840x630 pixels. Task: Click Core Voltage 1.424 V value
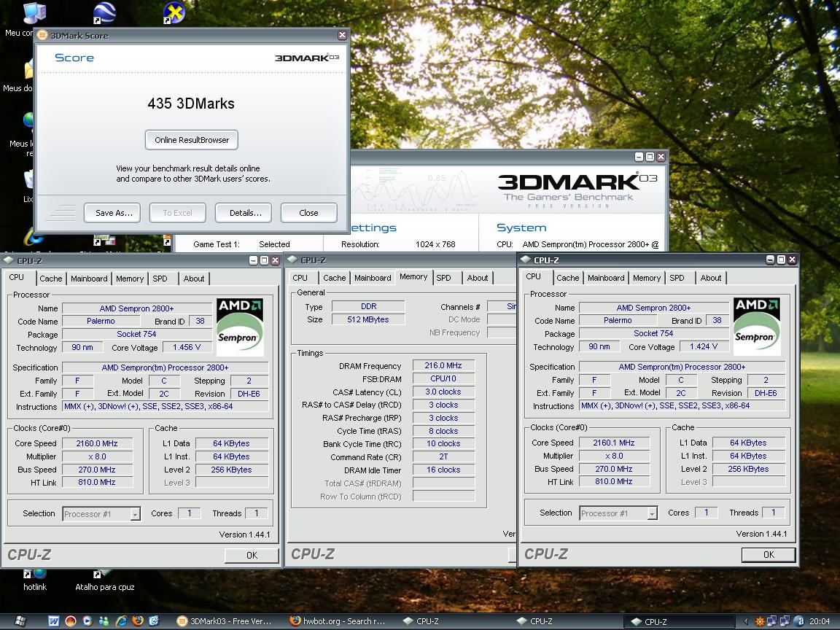[x=704, y=346]
